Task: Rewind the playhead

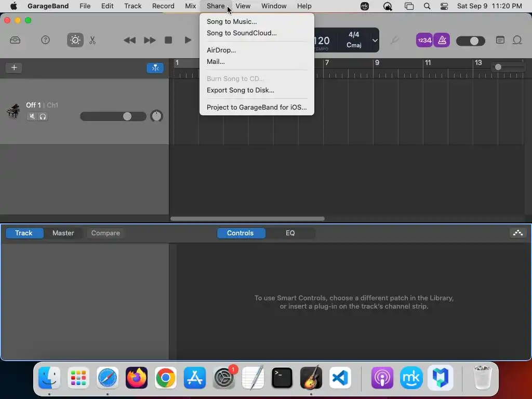Action: coord(129,41)
